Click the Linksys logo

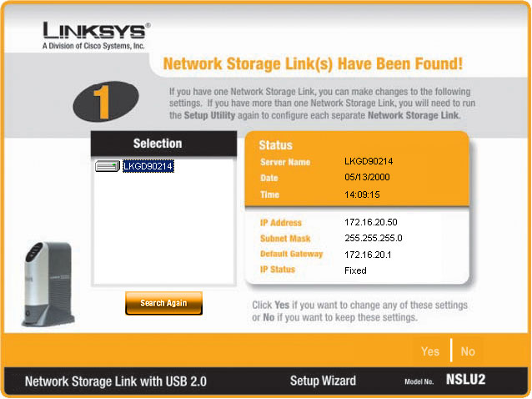(x=96, y=32)
